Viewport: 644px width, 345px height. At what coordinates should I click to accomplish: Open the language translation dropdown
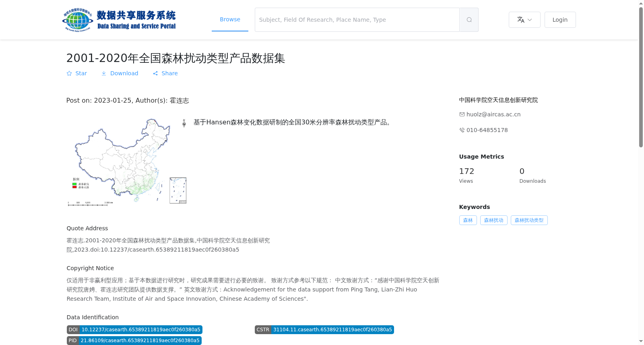point(524,20)
